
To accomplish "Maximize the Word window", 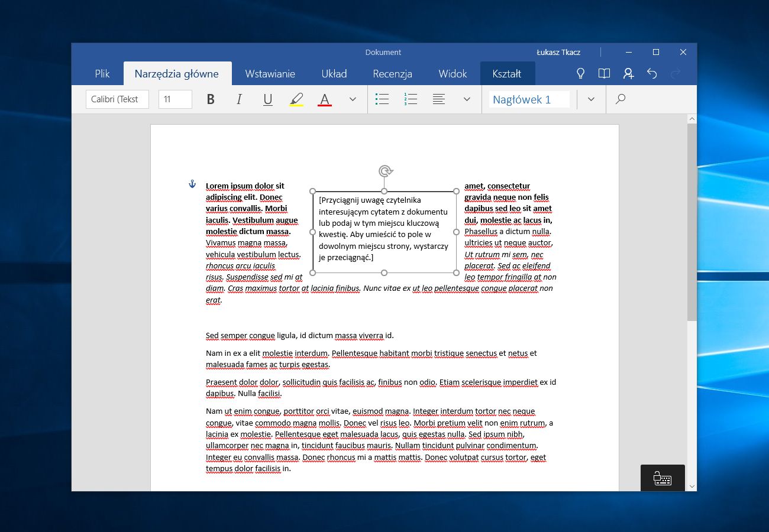I will pos(656,52).
